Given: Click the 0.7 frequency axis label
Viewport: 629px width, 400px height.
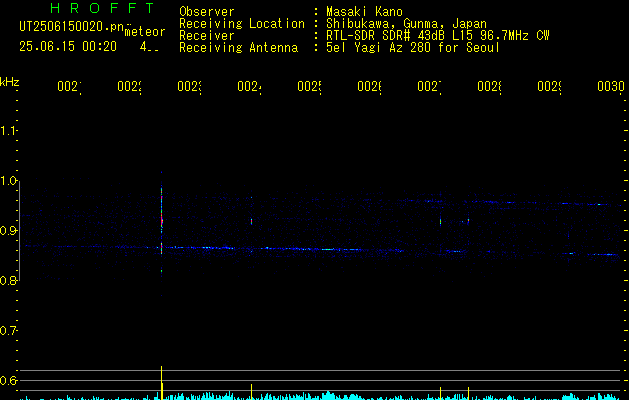Looking at the screenshot, I should coord(8,331).
